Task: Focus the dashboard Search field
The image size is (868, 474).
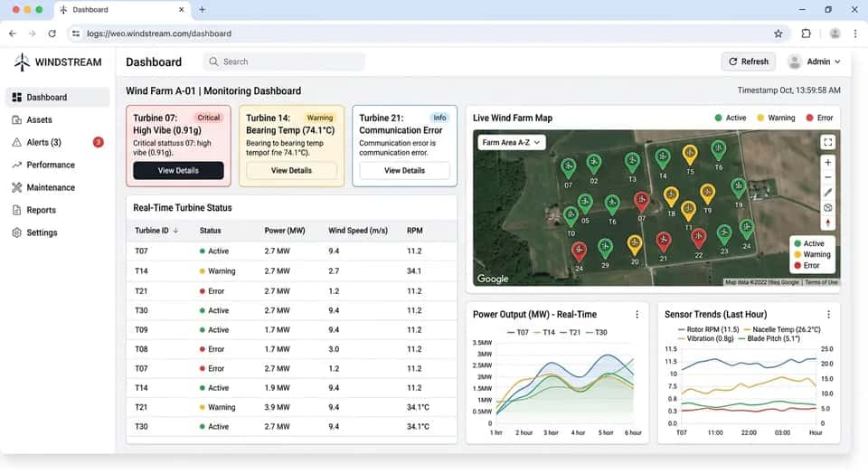Action: click(x=284, y=62)
